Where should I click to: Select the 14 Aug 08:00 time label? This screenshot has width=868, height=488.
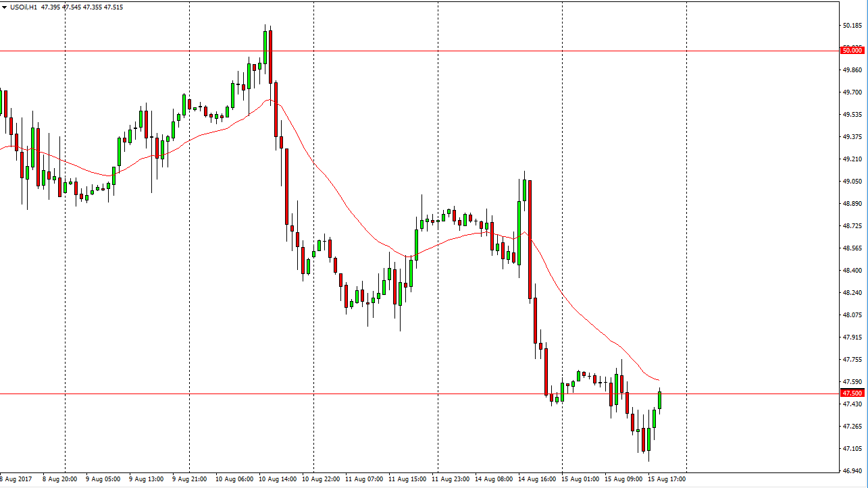point(492,479)
